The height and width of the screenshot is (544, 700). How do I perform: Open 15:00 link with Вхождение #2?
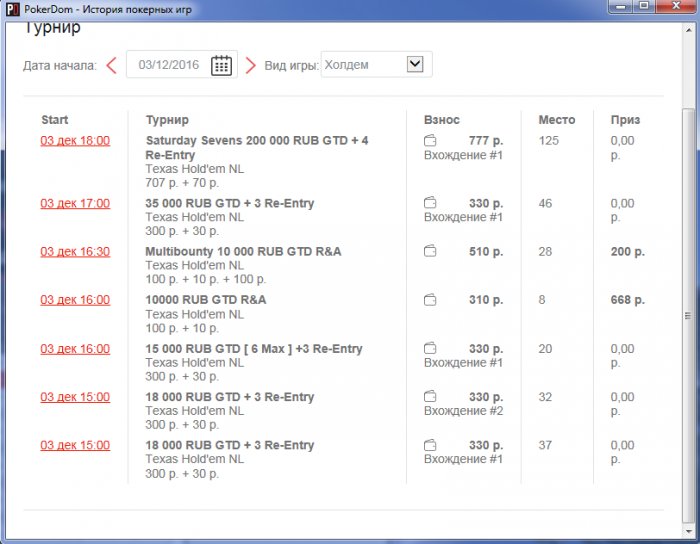point(75,397)
